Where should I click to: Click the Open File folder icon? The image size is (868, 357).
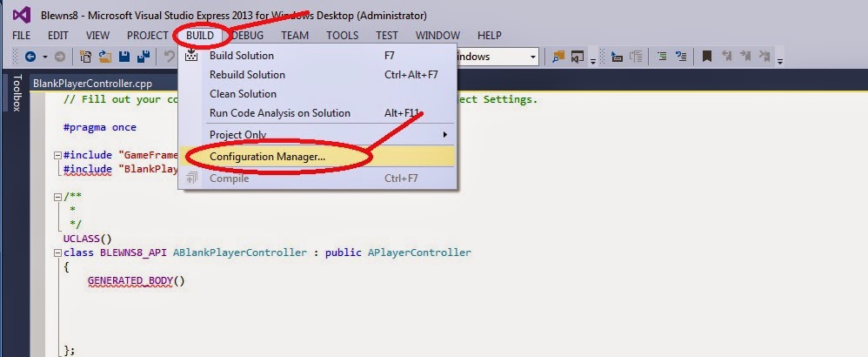105,57
